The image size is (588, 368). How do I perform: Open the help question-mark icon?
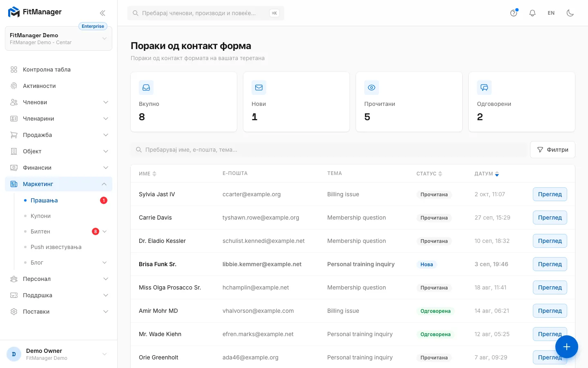point(514,13)
